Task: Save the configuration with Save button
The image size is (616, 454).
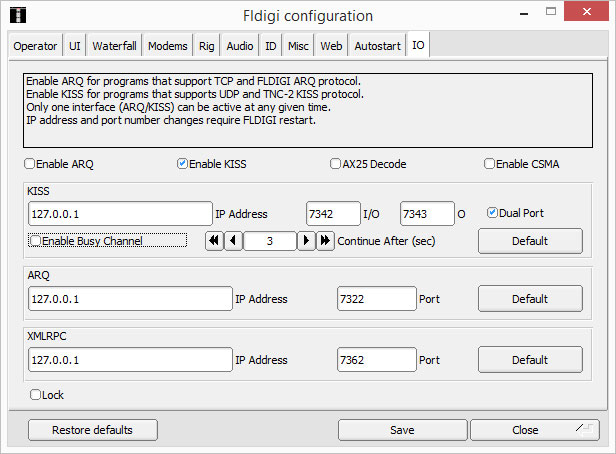Action: (x=402, y=430)
